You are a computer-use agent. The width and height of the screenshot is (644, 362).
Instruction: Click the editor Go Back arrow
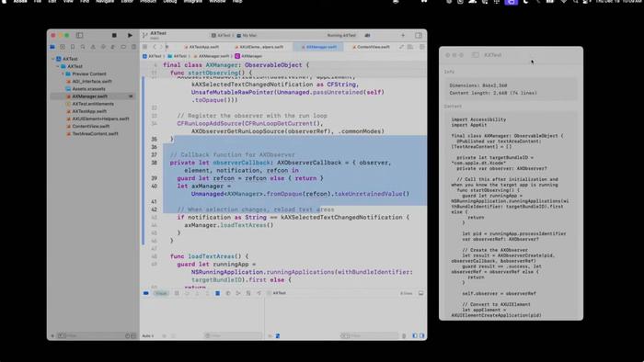[155, 47]
